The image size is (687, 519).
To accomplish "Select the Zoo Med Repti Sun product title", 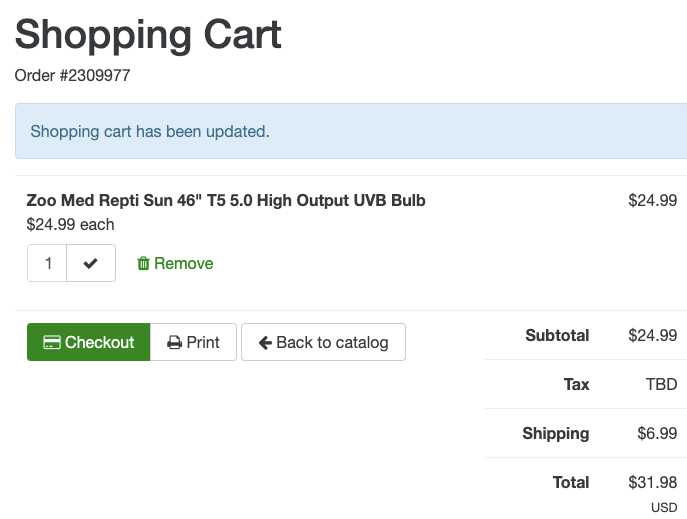I will pos(226,200).
